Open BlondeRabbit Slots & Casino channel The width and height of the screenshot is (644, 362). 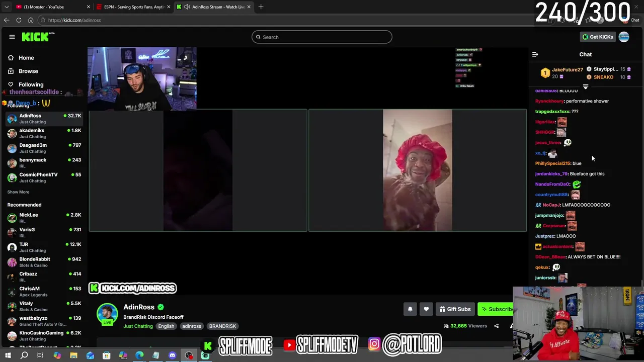44,262
